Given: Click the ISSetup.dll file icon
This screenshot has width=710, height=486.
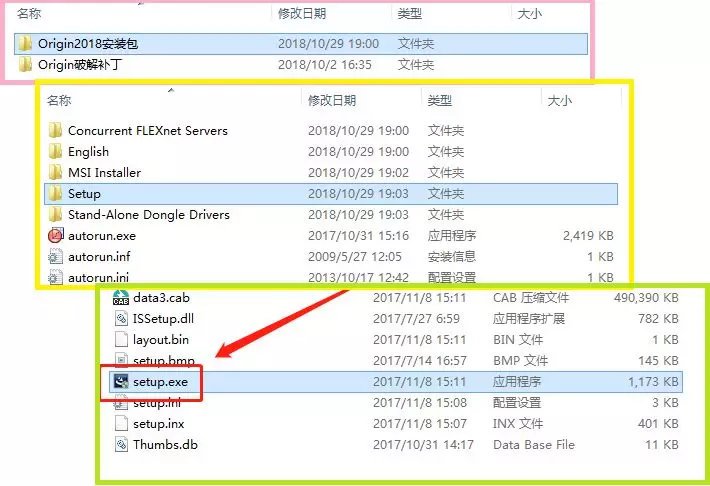Looking at the screenshot, I should (x=121, y=318).
